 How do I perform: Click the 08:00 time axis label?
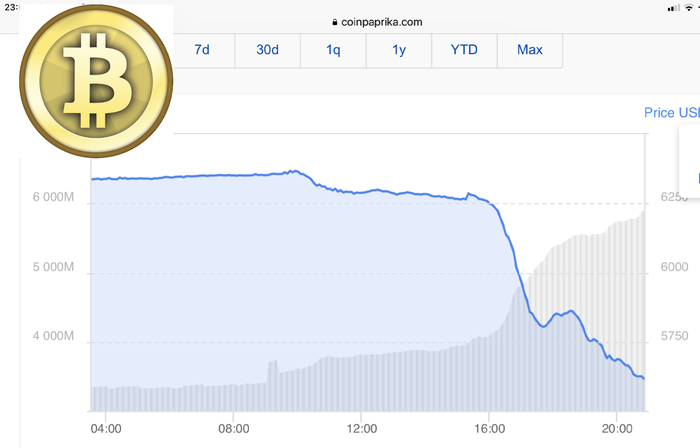point(233,429)
